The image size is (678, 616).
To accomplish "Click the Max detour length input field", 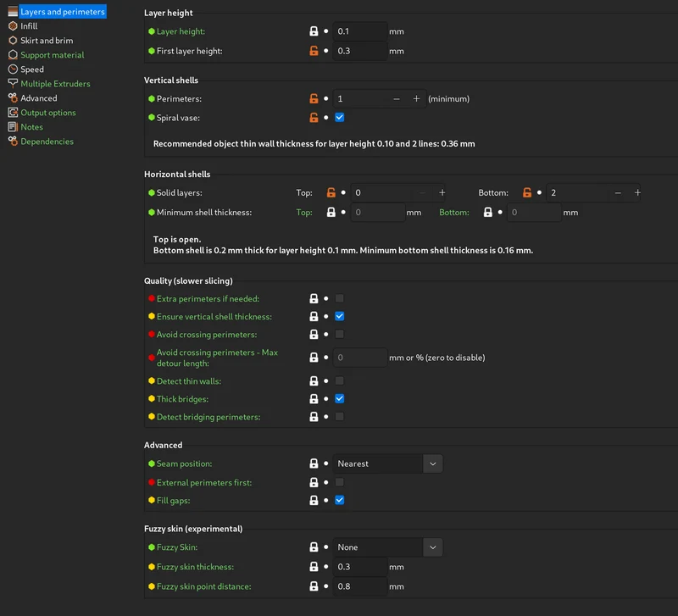I will point(359,358).
